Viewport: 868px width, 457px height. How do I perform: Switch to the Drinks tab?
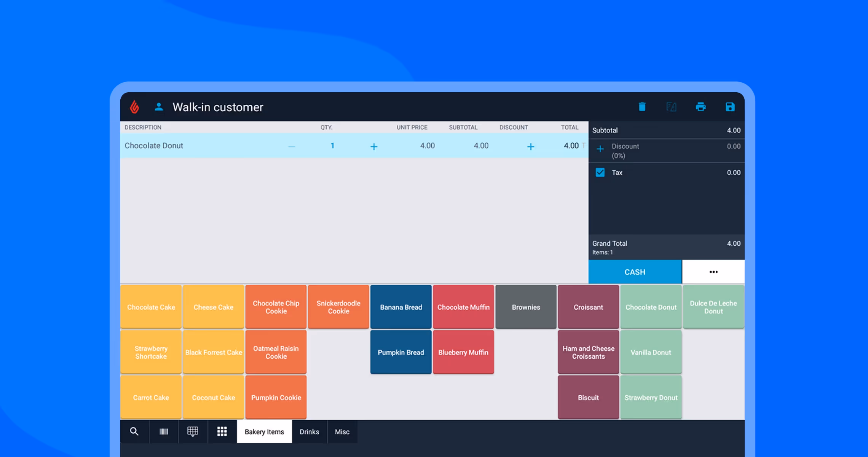tap(309, 431)
